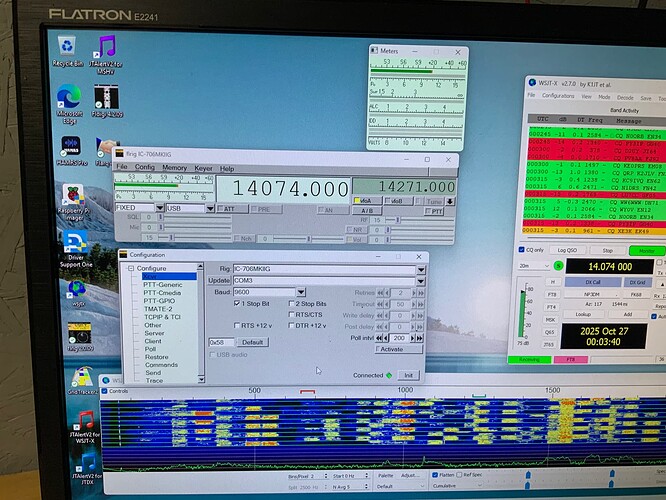Open the Configurations menu in WSJT-X
Image resolution: width=666 pixels, height=500 pixels.
pos(557,96)
